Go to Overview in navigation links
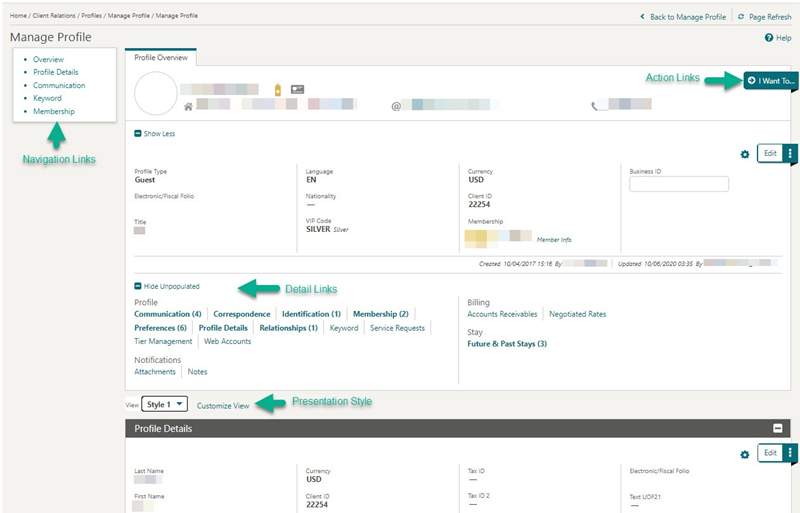The width and height of the screenshot is (800, 513). point(48,59)
